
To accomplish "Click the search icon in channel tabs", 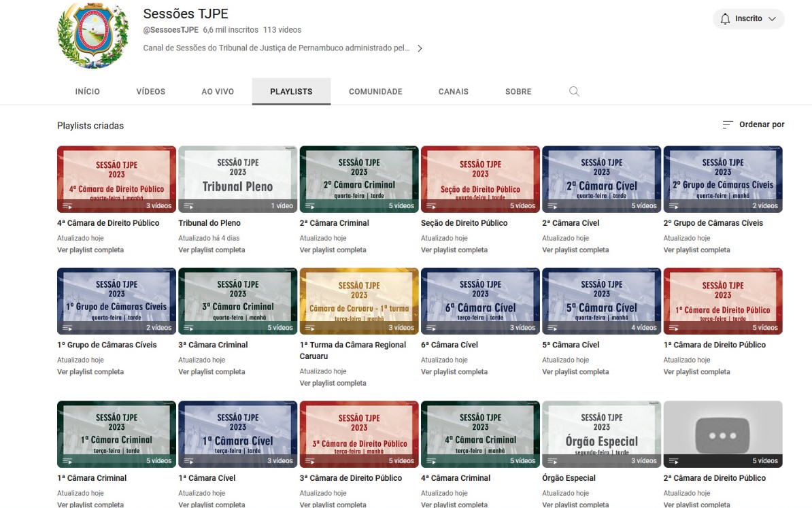I will click(574, 92).
